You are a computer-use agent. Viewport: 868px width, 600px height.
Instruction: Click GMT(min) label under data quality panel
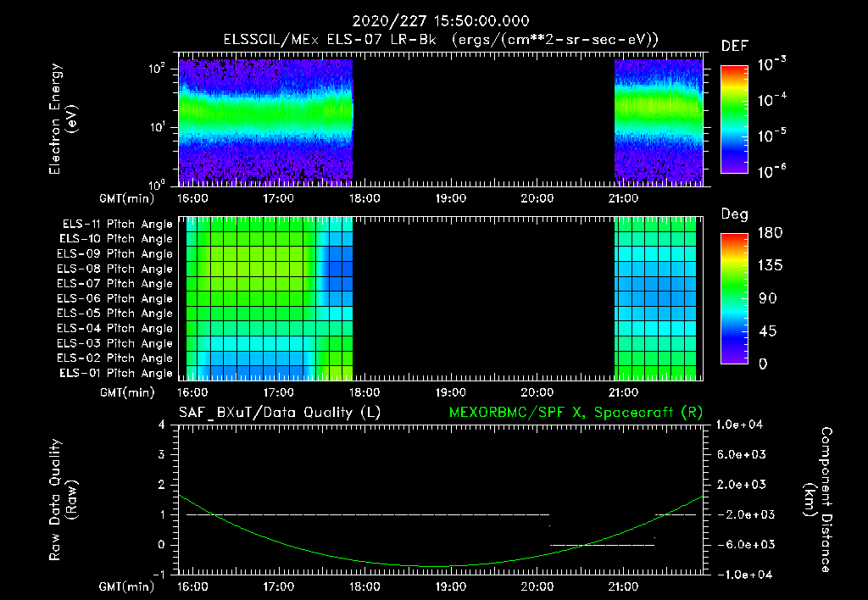(x=127, y=586)
